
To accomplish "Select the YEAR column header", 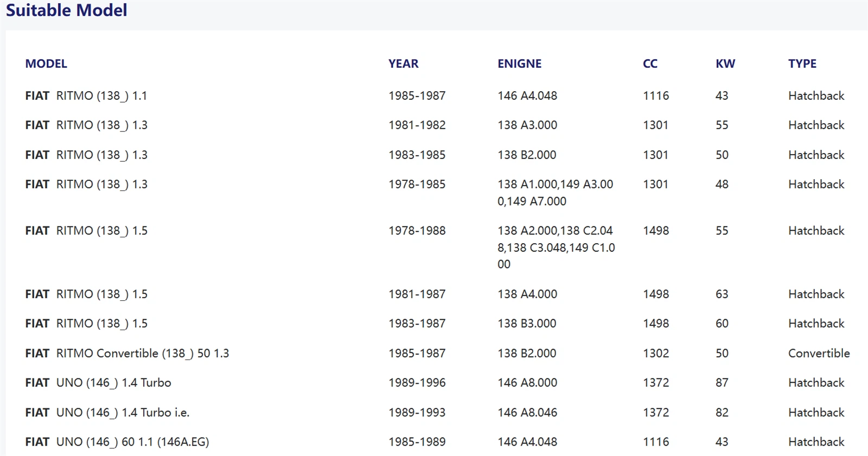I will click(x=403, y=64).
